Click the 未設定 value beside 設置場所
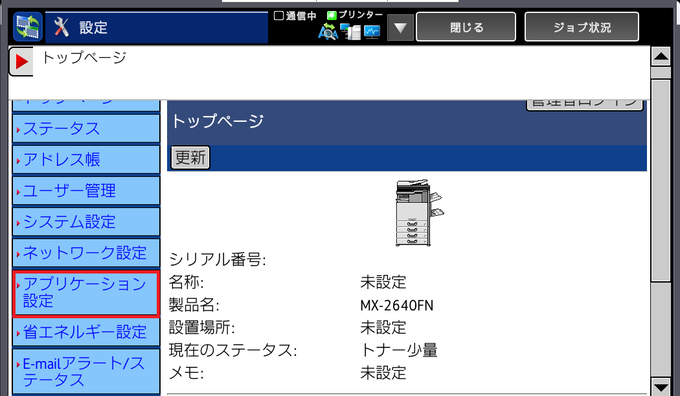680x396 pixels. tap(383, 327)
